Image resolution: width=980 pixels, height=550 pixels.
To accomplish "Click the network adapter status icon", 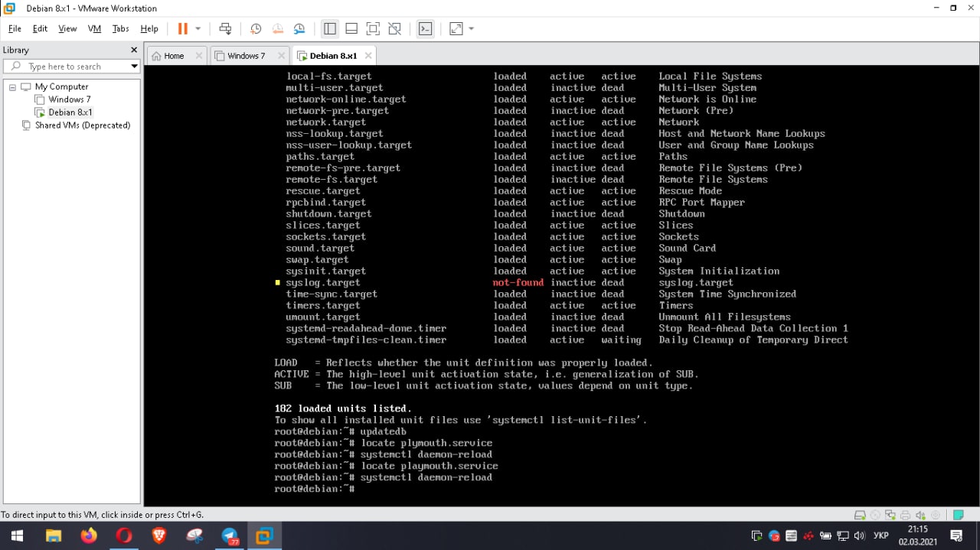I will 890,515.
